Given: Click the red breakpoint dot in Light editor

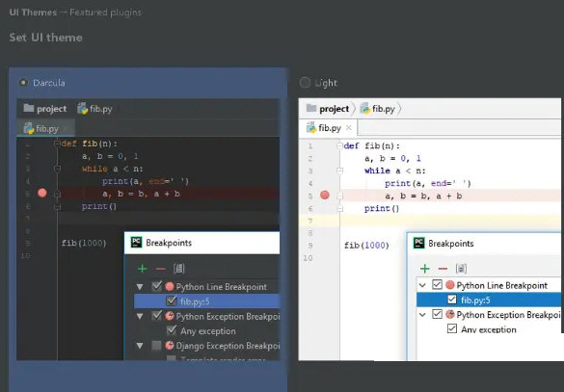Looking at the screenshot, I should point(325,196).
